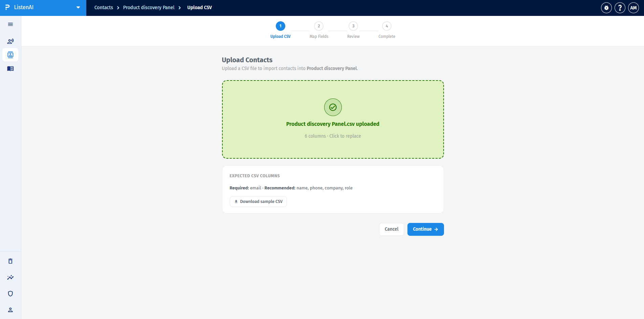Open the Contacts panel sidebar icon

pos(10,55)
